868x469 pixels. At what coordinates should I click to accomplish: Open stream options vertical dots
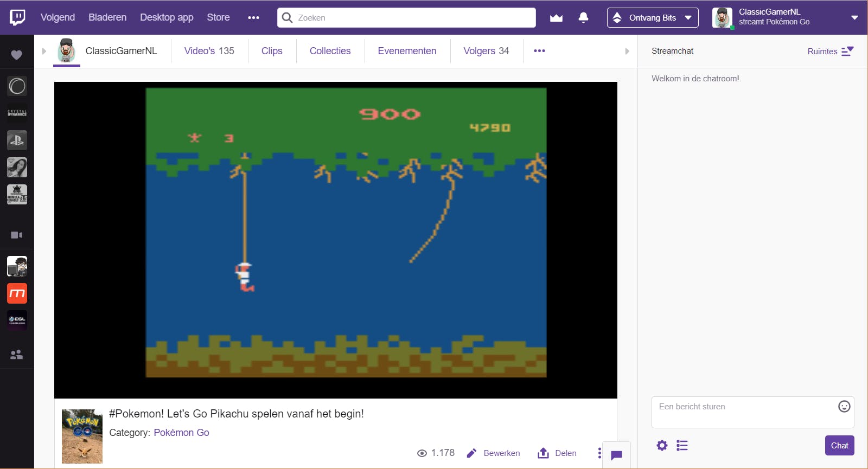[599, 453]
